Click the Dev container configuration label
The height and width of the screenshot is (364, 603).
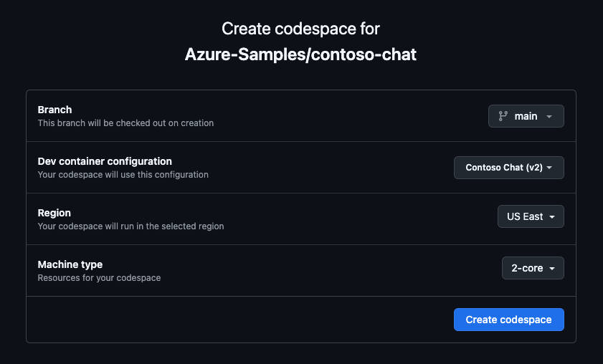pos(105,161)
